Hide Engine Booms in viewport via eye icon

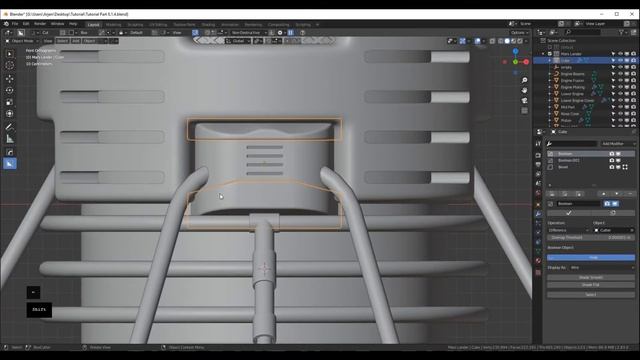click(620, 74)
